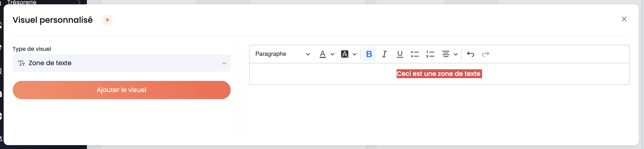This screenshot has width=644, height=149.
Task: Click the background highlight color icon
Action: click(x=345, y=54)
